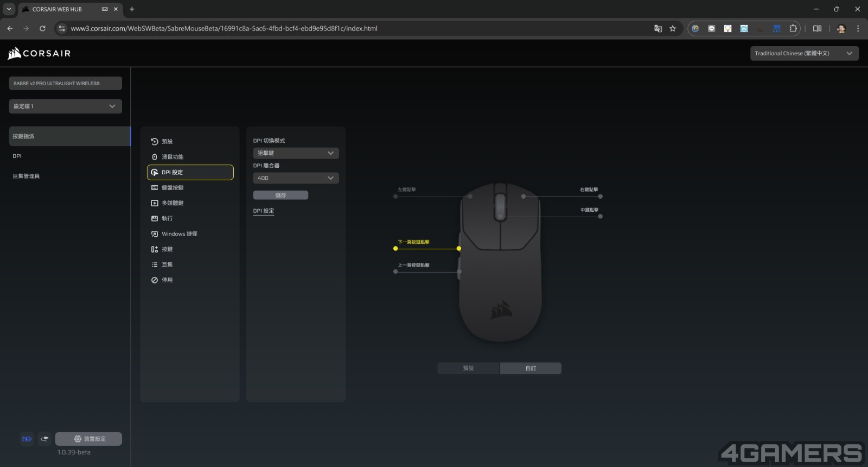Click the 1.0.39-beta version text
Image resolution: width=868 pixels, height=467 pixels.
[x=74, y=452]
